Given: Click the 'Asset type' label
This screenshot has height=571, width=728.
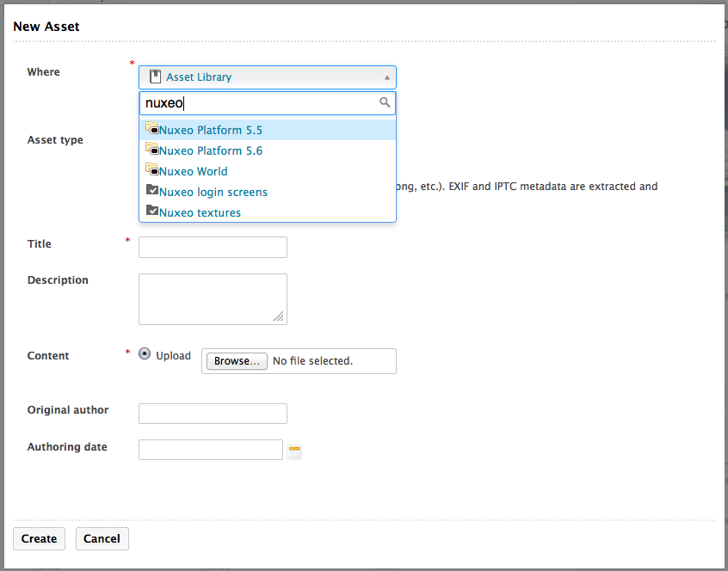Looking at the screenshot, I should pos(55,139).
